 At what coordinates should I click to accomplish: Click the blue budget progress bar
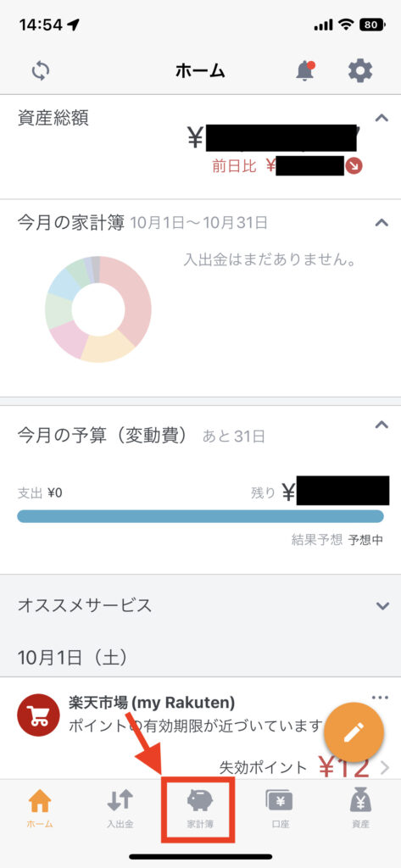(x=200, y=516)
